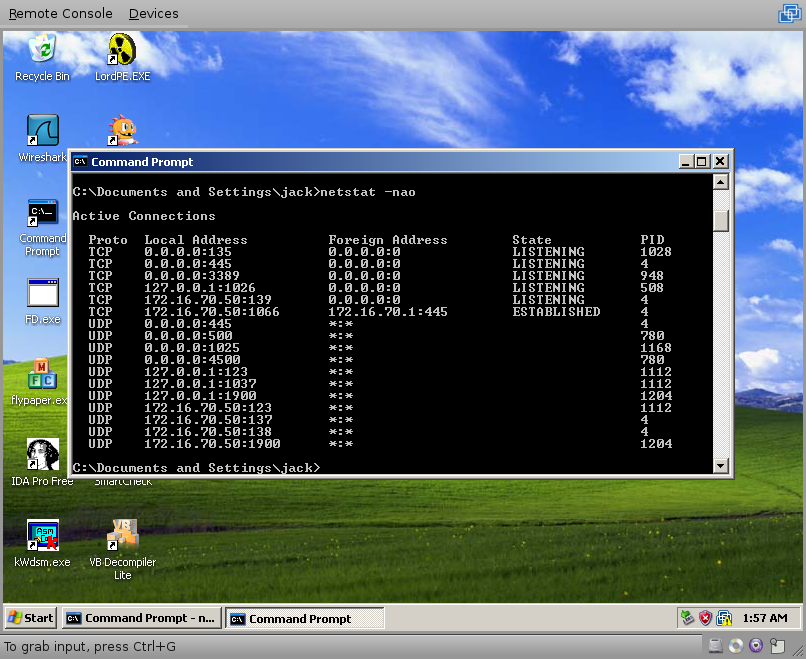Click local address 0.0.0.0:3389
This screenshot has height=659, width=806.
click(x=192, y=276)
